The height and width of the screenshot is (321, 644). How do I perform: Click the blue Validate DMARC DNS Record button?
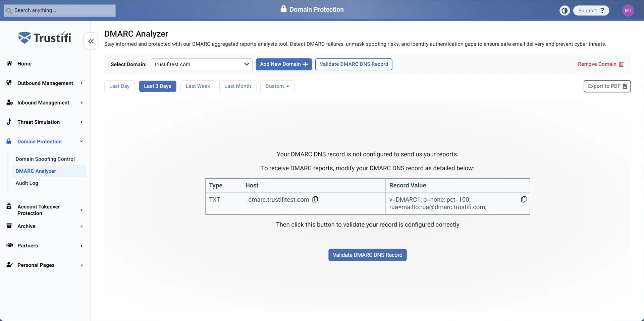pos(368,255)
